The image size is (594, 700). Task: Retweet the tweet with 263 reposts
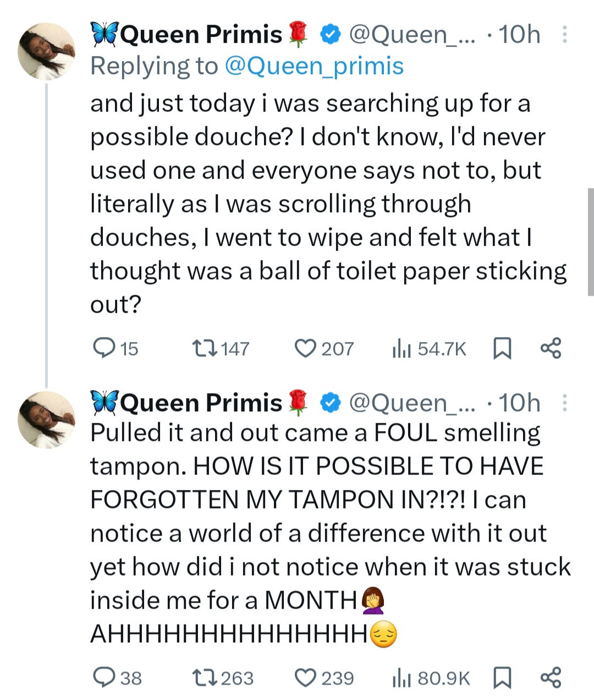point(205,677)
